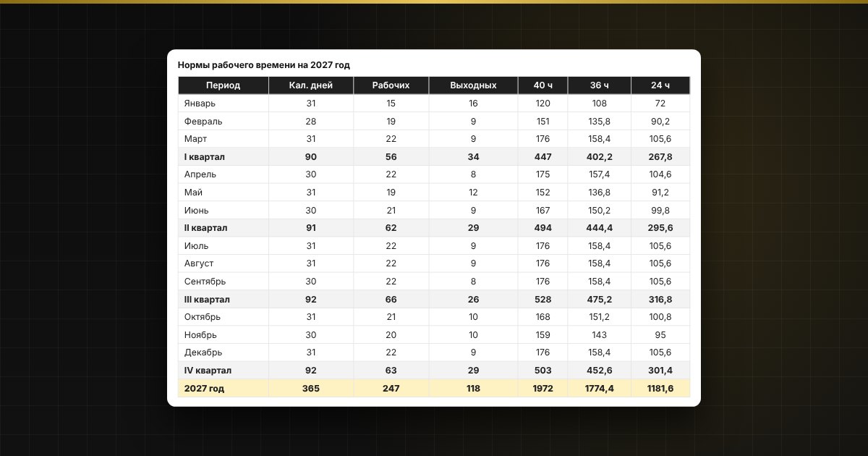Click the '24 ч' column header
Viewport: 868px width, 456px height.
(x=660, y=85)
